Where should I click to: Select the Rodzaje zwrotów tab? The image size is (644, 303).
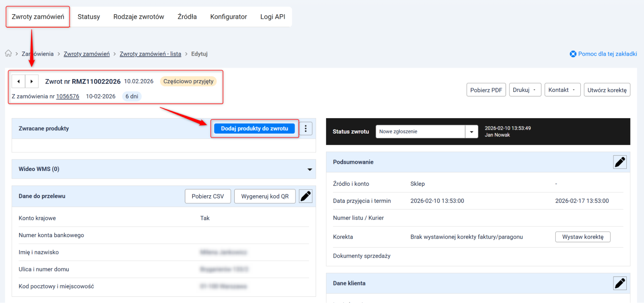click(139, 17)
